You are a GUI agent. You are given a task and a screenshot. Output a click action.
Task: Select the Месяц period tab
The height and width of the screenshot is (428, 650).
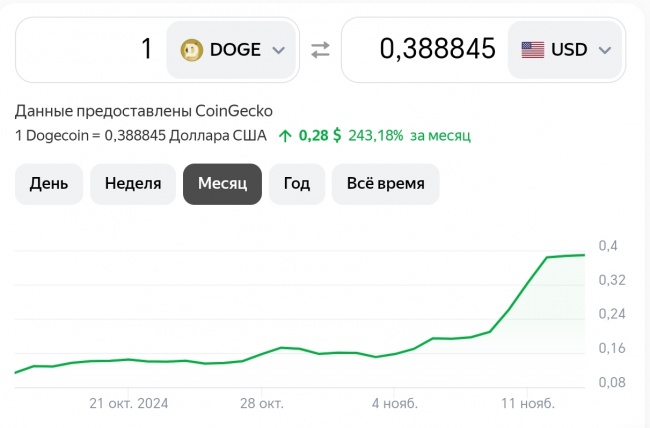tap(223, 184)
